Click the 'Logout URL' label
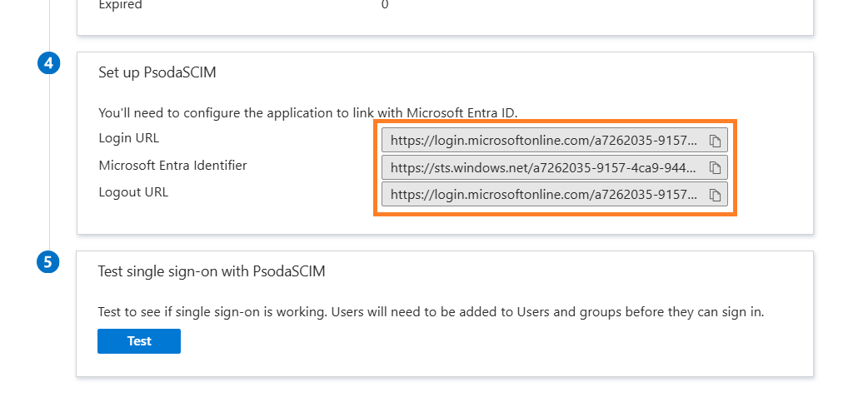Image resolution: width=868 pixels, height=407 pixels. (x=133, y=192)
